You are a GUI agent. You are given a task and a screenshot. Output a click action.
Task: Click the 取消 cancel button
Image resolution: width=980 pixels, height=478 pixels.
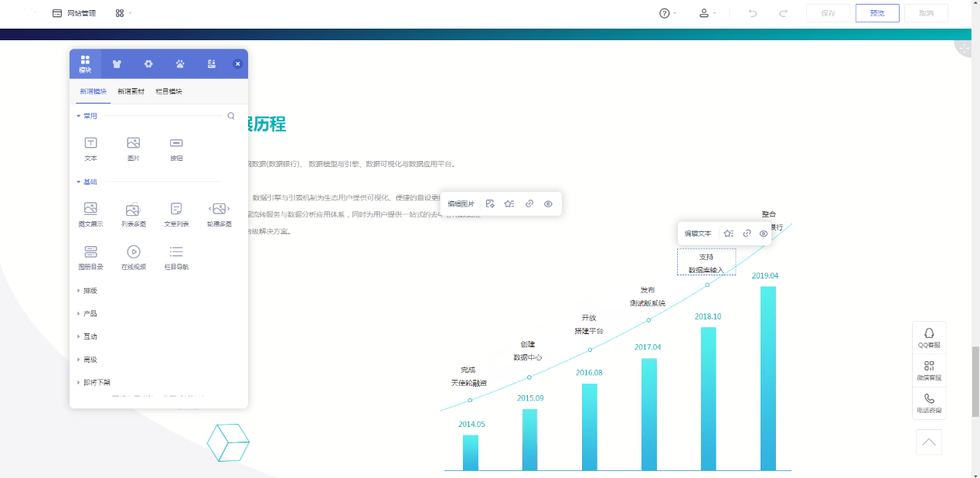tap(926, 13)
